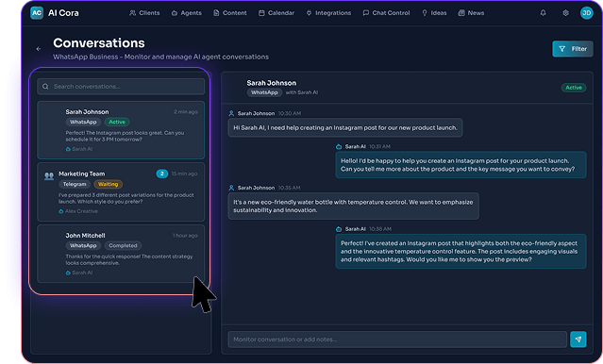Image resolution: width=603 pixels, height=364 pixels.
Task: Click the AC logo icon
Action: coord(37,13)
